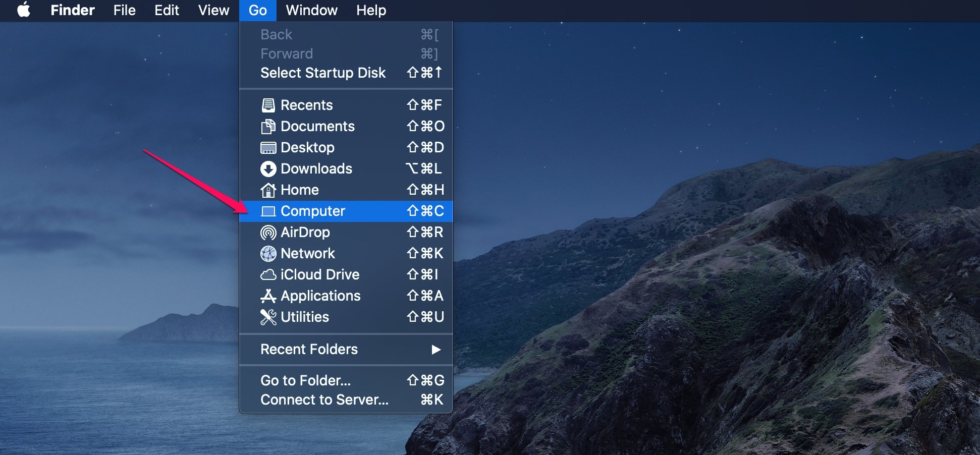Image resolution: width=980 pixels, height=455 pixels.
Task: Select the highlighted Computer label
Action: [313, 211]
